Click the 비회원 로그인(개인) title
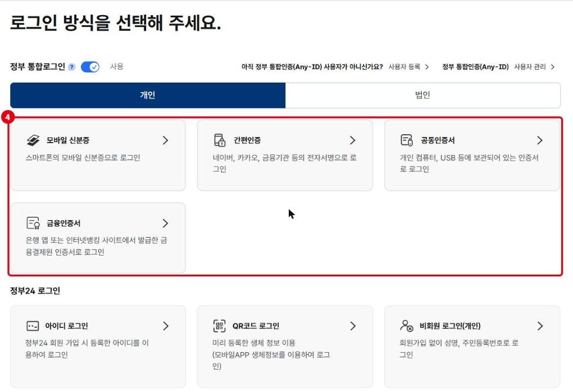Viewport: 573px width, 392px height. coord(450,326)
